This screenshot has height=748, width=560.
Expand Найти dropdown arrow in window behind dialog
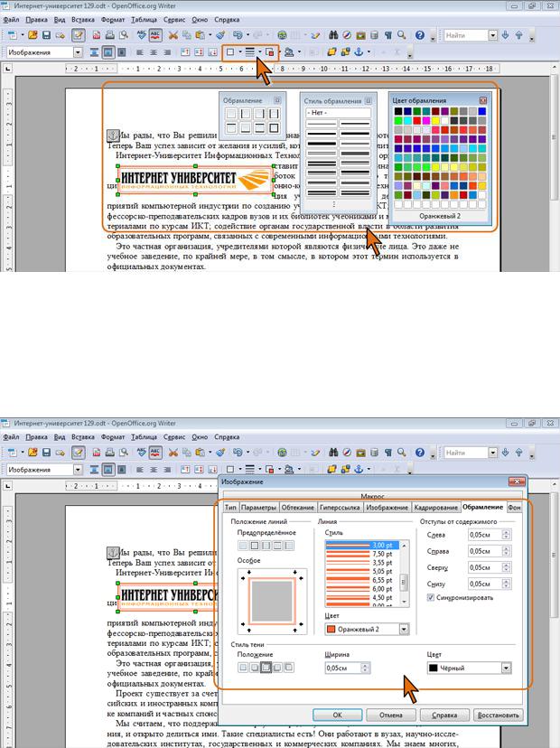pyautogui.click(x=493, y=453)
